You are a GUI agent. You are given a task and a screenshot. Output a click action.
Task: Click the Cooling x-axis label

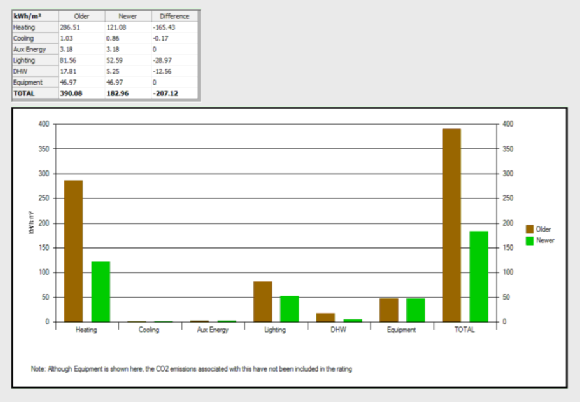(149, 330)
